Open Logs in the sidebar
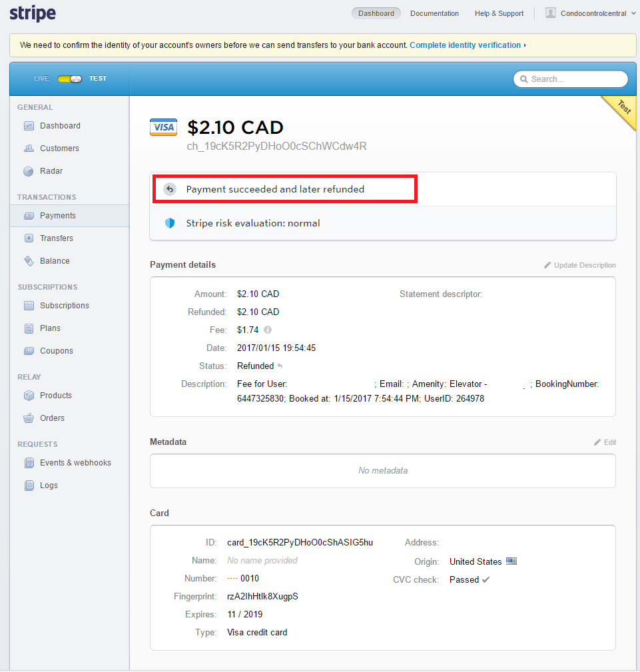 point(49,486)
